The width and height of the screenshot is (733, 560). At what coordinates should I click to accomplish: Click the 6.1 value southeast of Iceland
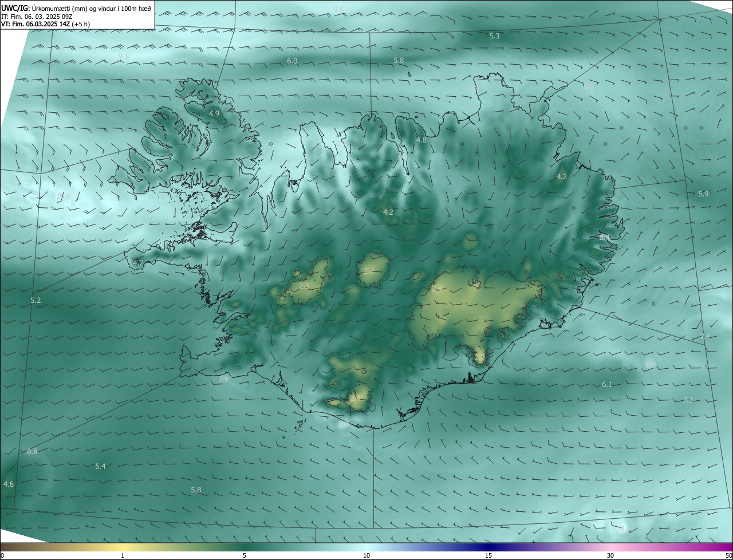coord(607,384)
